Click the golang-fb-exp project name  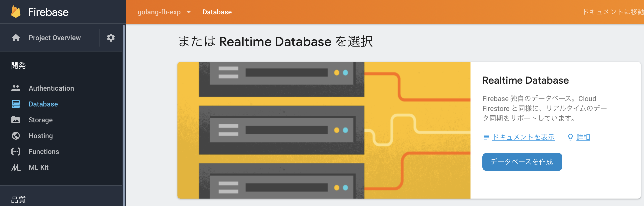[x=159, y=12]
